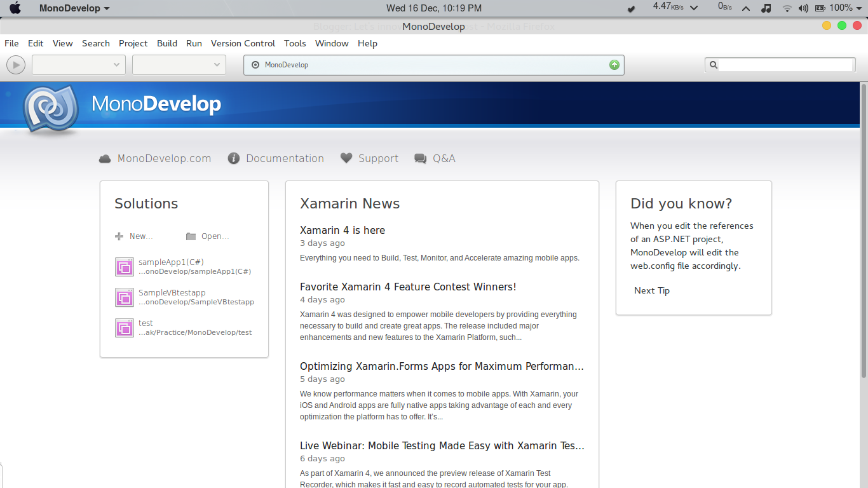The image size is (868, 488).
Task: Expand the system menu arrow after 100%
Action: click(859, 8)
